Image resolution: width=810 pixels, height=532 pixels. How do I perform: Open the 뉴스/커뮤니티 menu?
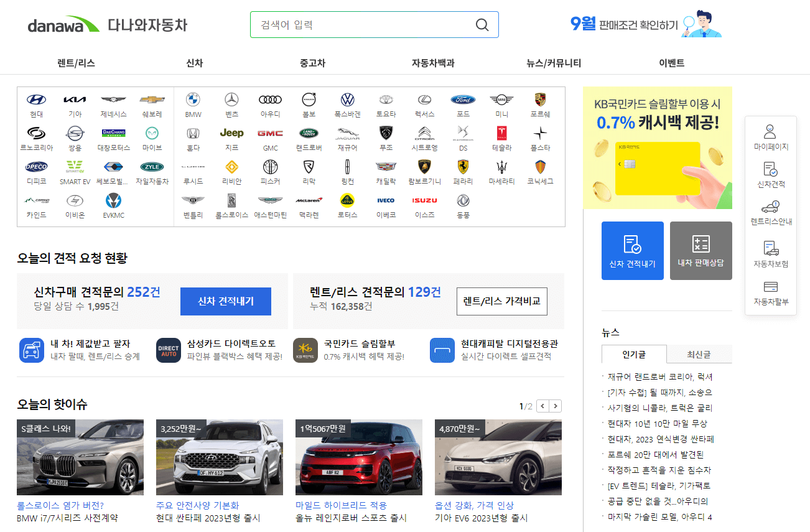[x=554, y=63]
